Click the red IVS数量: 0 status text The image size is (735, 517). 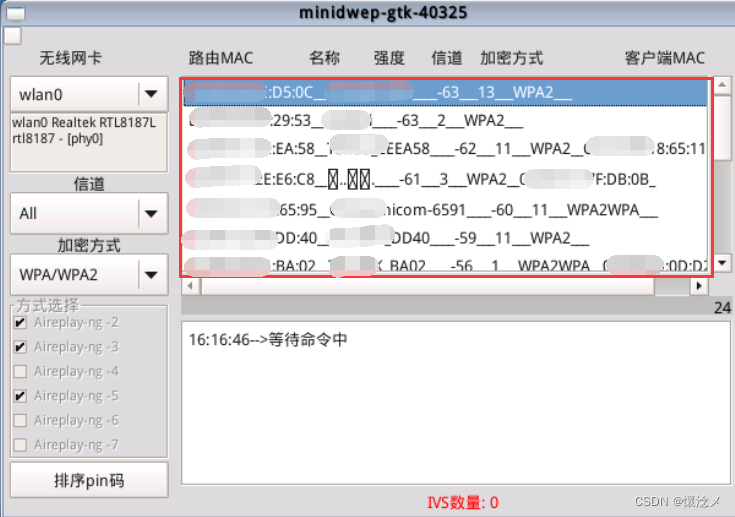463,502
